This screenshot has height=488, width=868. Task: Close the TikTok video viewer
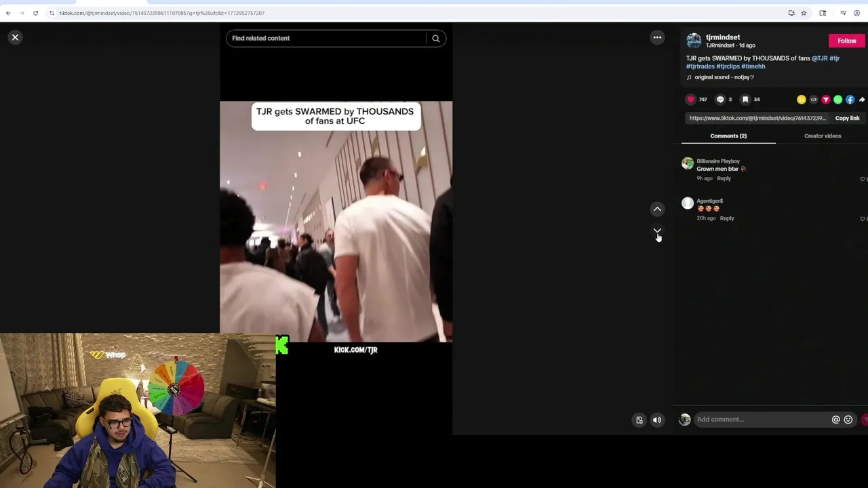[x=15, y=37]
